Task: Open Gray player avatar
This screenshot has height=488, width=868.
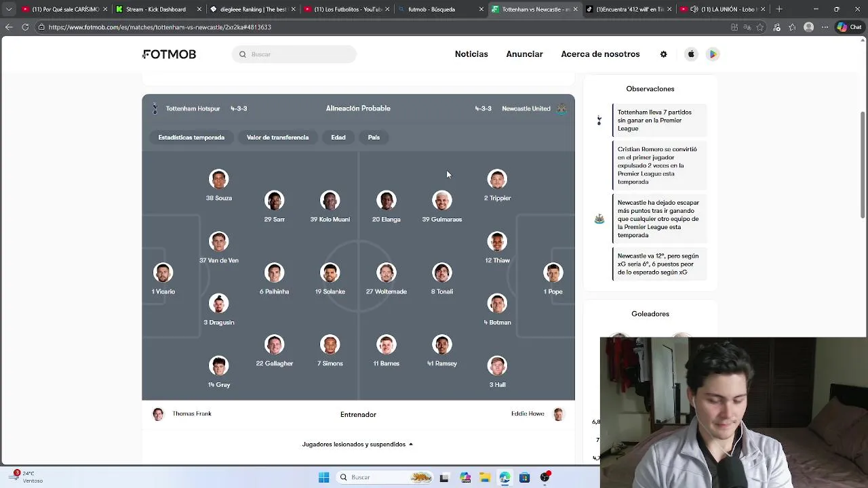Action: coord(218,365)
